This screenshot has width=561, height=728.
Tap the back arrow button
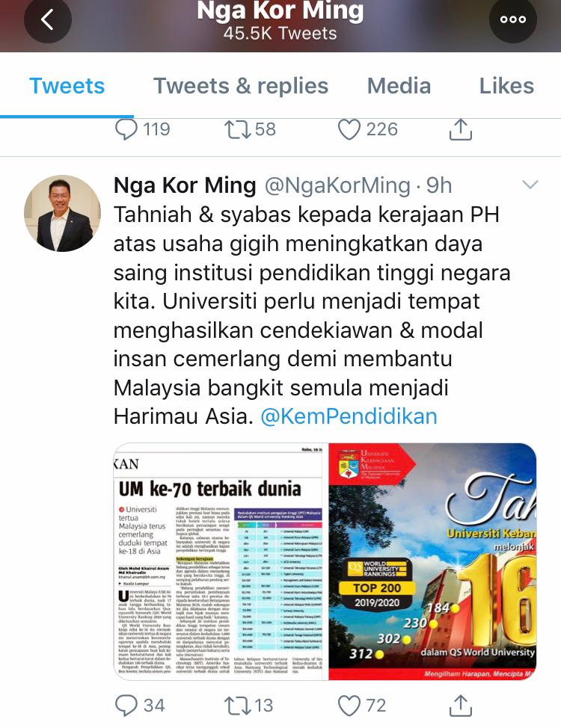coord(48,19)
